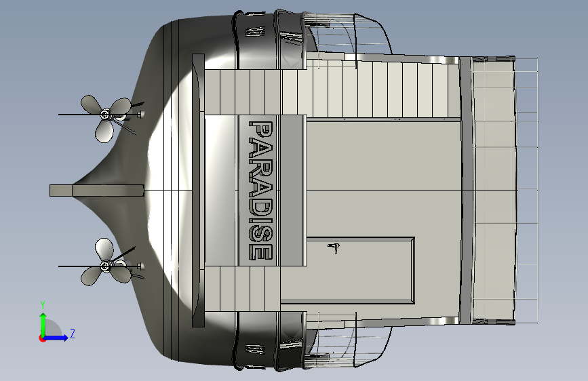Click the blue Z axis arrow of the triad
Viewport: 588px width, 381px height.
(56, 338)
